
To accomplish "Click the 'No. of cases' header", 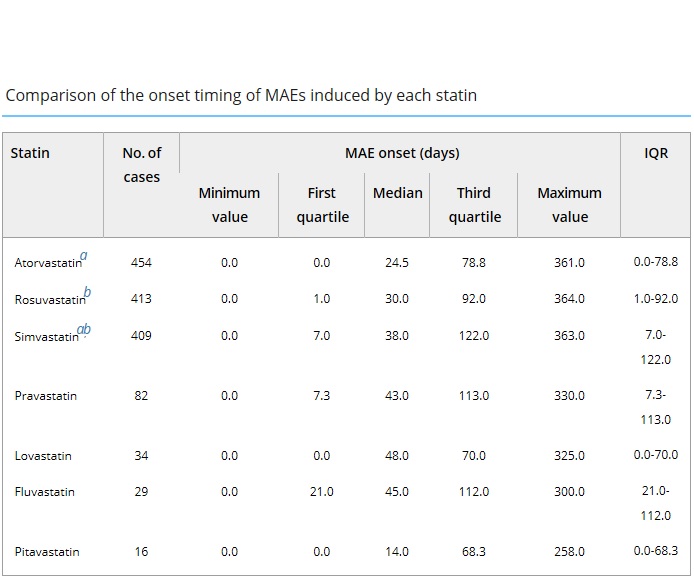I will 142,165.
